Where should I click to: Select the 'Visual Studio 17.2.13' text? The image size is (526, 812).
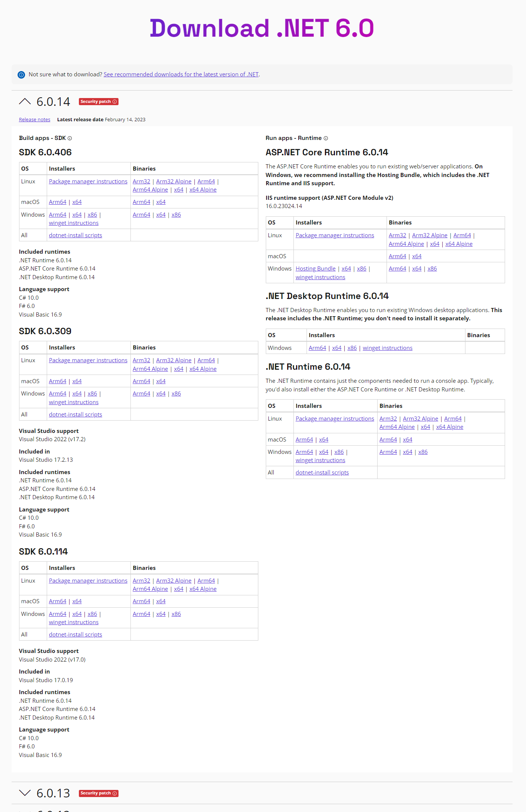(46, 460)
